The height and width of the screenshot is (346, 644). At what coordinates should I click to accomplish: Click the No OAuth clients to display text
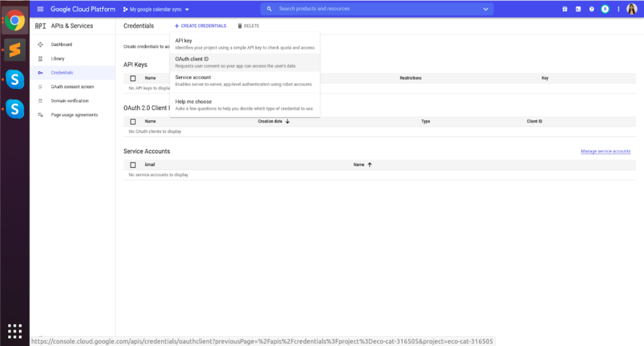point(155,131)
